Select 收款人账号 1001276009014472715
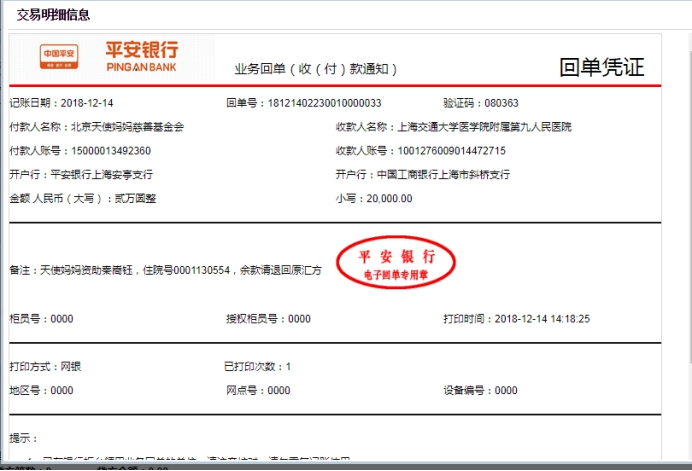Viewport: 692px width, 471px height. coord(451,151)
